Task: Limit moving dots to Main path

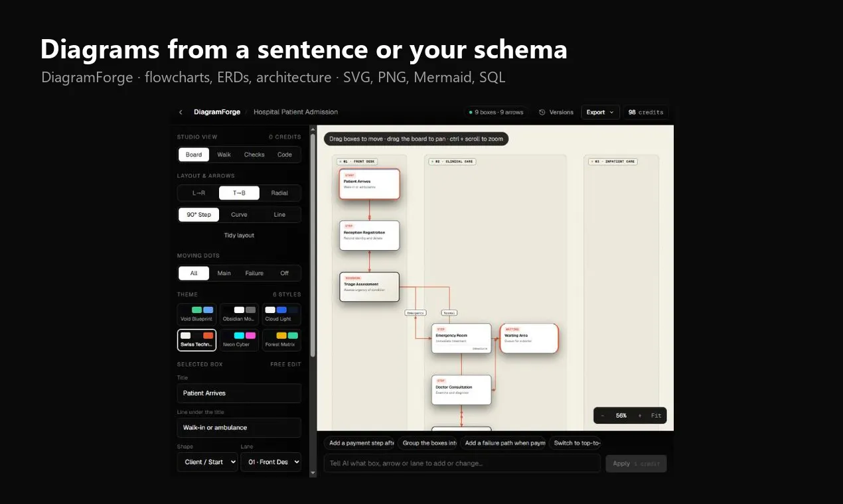Action: [224, 273]
